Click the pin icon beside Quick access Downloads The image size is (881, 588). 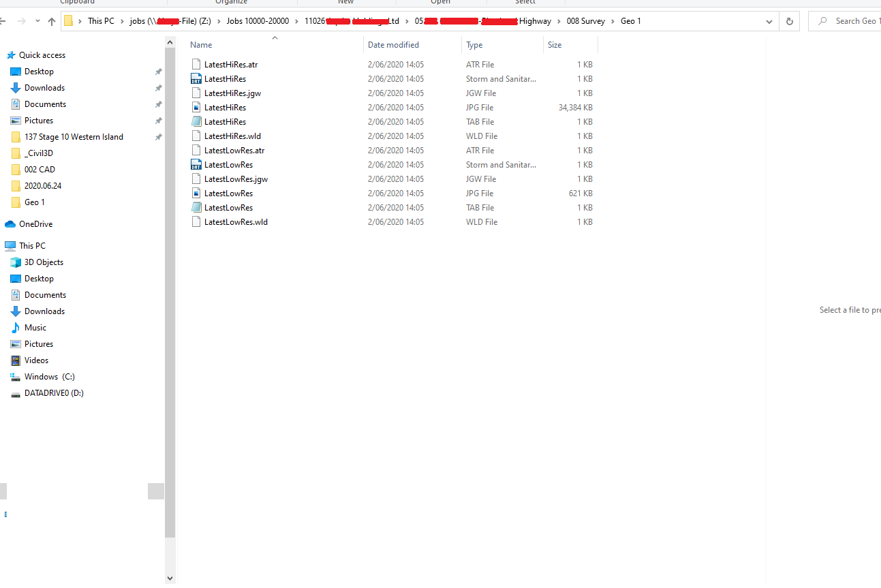(x=158, y=88)
